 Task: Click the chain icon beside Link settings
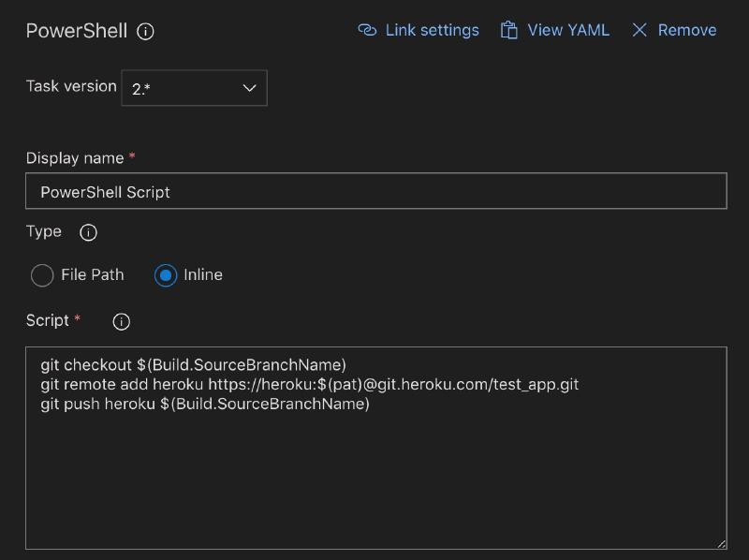(367, 29)
